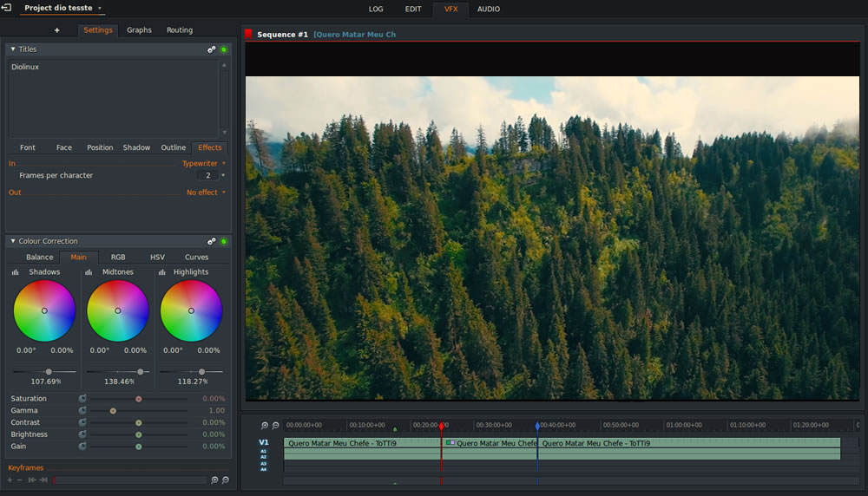Open the Colour Correction settings gears icon
868x496 pixels.
pyautogui.click(x=212, y=241)
